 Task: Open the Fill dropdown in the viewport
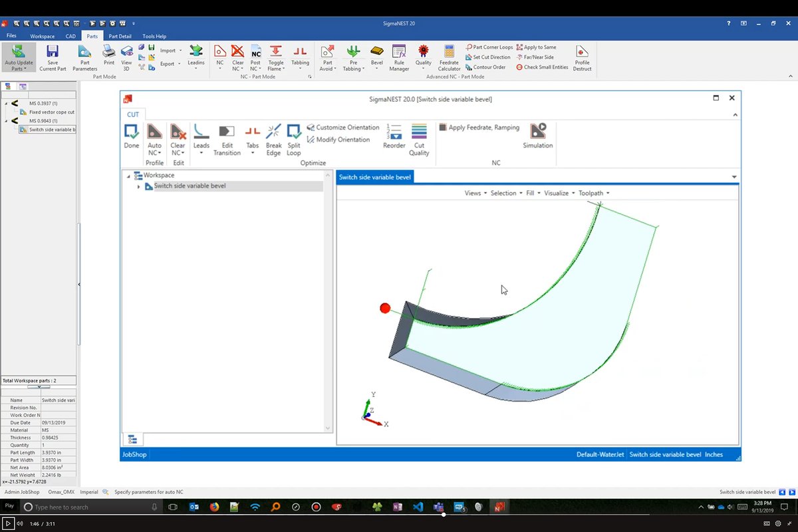point(533,193)
